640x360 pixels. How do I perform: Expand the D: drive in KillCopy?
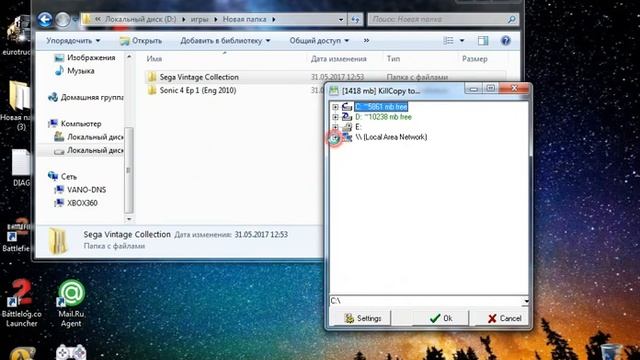(x=335, y=117)
